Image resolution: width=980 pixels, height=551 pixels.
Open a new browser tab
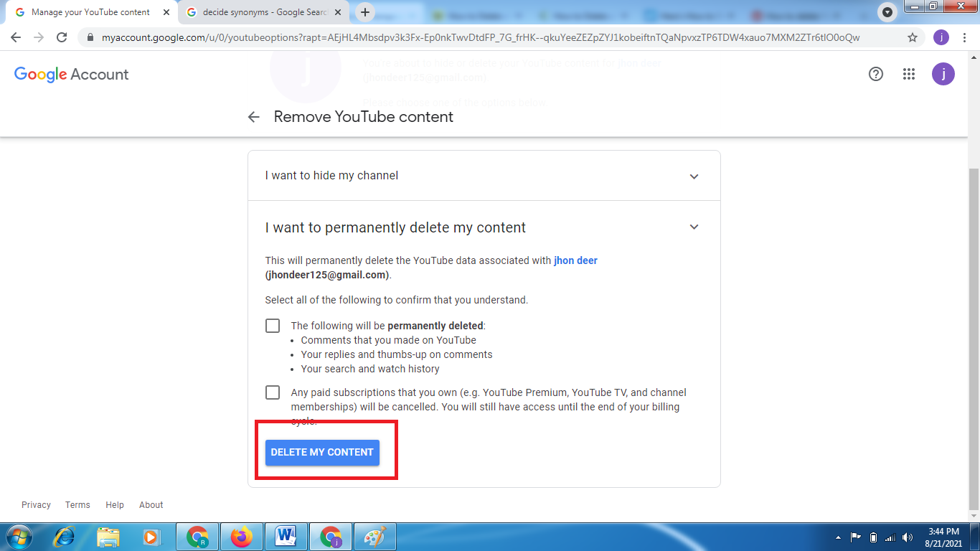[365, 12]
